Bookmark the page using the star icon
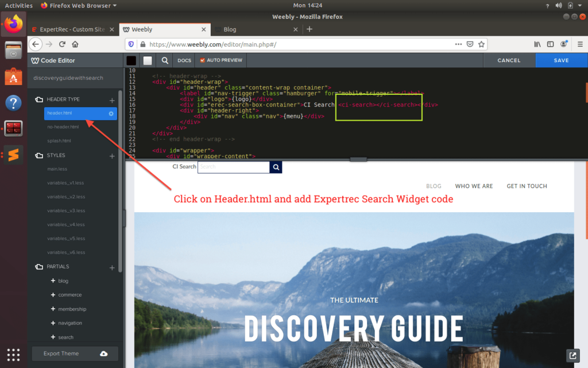The width and height of the screenshot is (588, 368). (x=481, y=44)
